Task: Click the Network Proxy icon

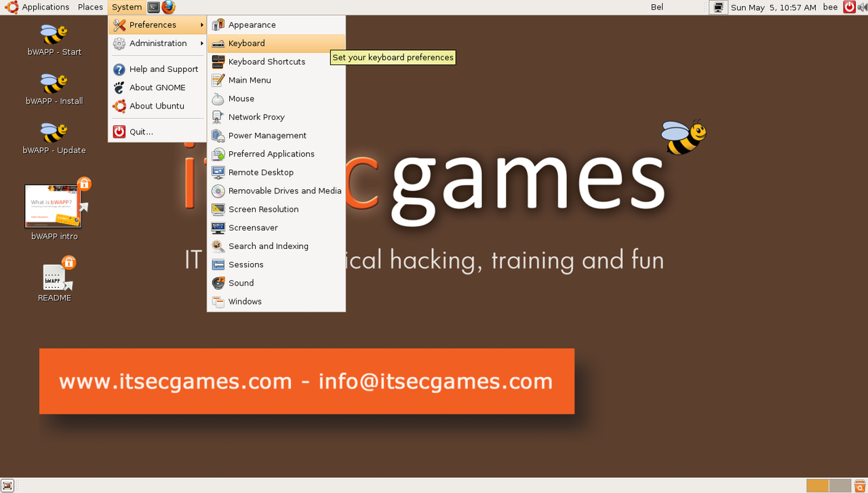Action: pyautogui.click(x=218, y=117)
